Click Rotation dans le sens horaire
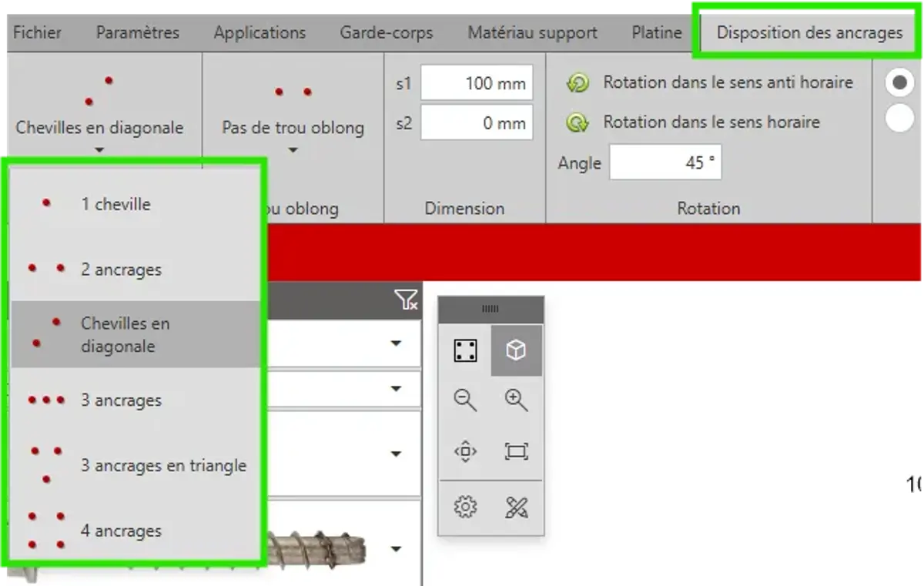 pos(711,122)
